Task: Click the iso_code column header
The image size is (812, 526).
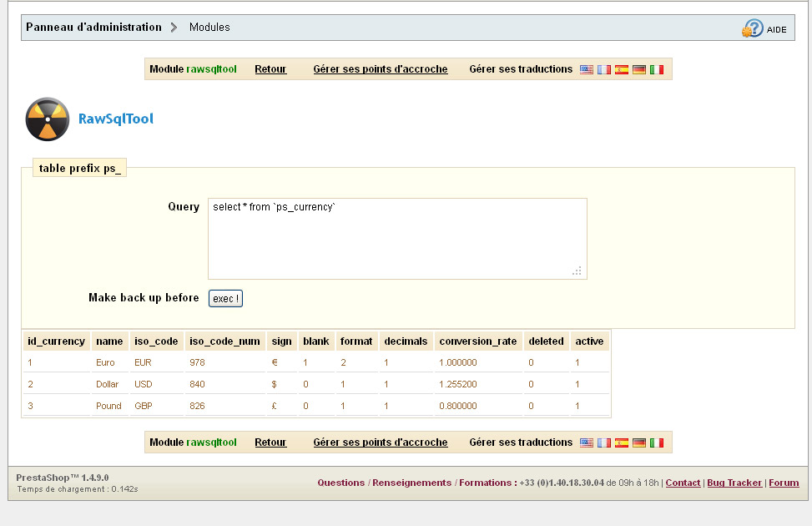Action: 156,341
